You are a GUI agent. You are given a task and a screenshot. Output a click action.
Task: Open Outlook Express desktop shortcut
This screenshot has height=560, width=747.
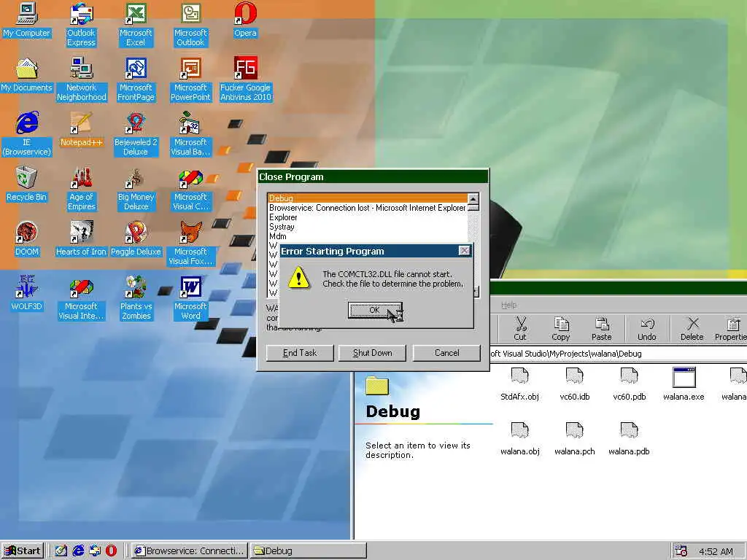(x=81, y=25)
